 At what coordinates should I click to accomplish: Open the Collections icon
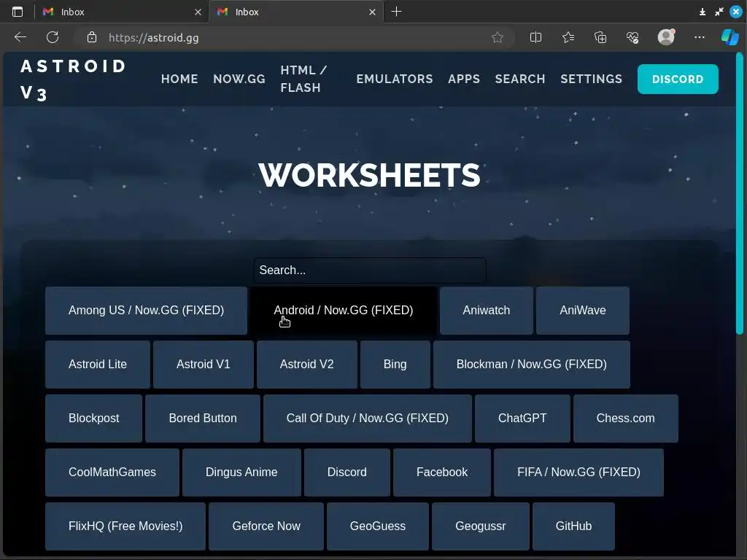click(600, 37)
